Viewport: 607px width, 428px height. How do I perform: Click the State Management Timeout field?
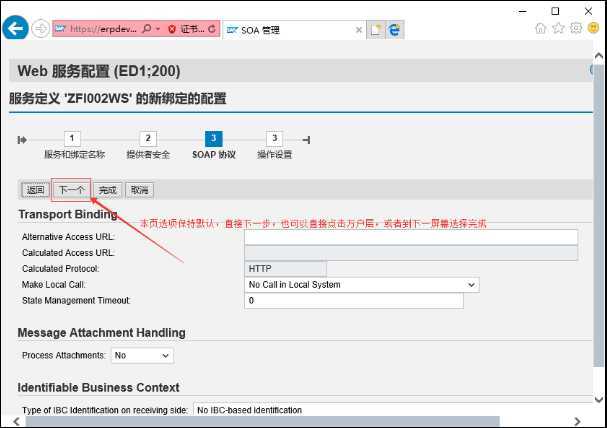(x=354, y=301)
